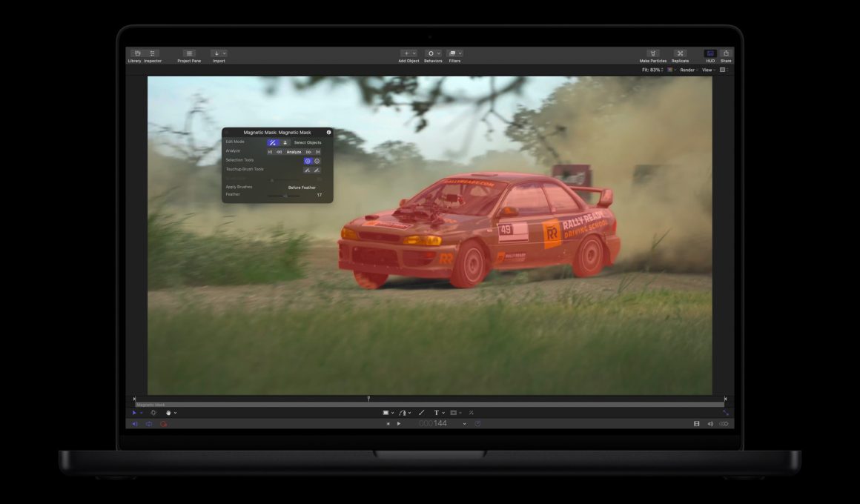
Task: Expand the Add Object dropdown
Action: (x=408, y=54)
